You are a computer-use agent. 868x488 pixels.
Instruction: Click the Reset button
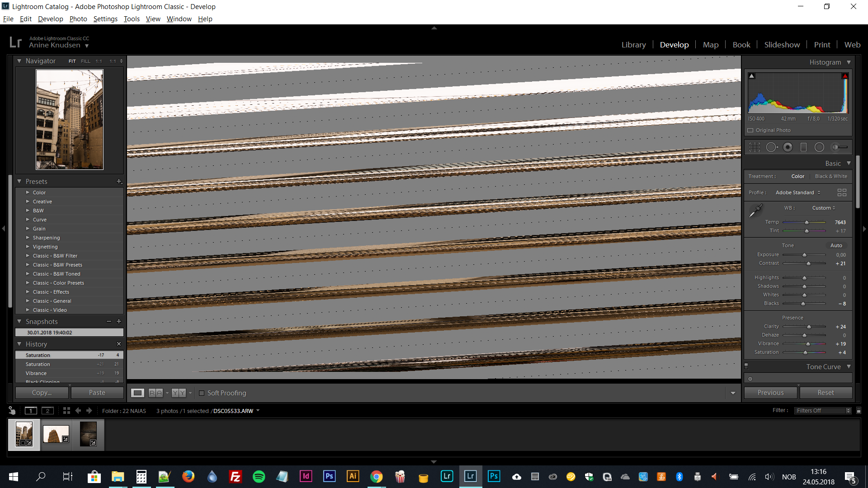pos(826,393)
